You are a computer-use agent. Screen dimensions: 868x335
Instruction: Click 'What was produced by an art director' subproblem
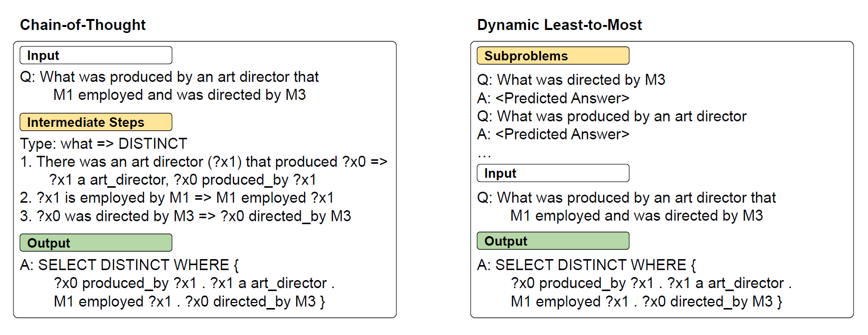point(612,116)
